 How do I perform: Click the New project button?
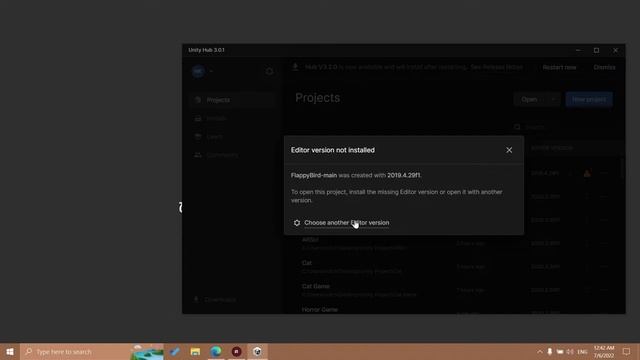[589, 100]
